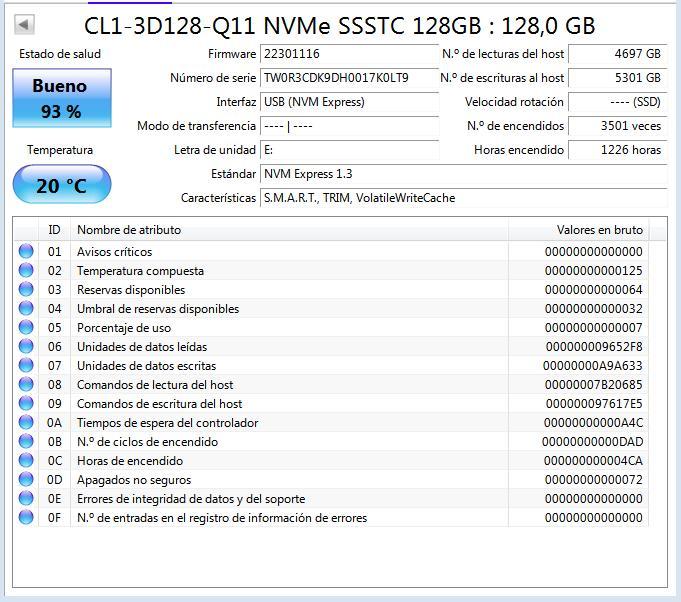The image size is (681, 602).
Task: Click raw value 0000000000125
Action: 593,271
